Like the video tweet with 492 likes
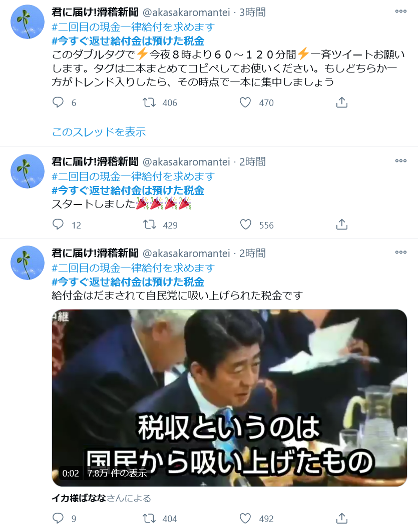 [245, 518]
